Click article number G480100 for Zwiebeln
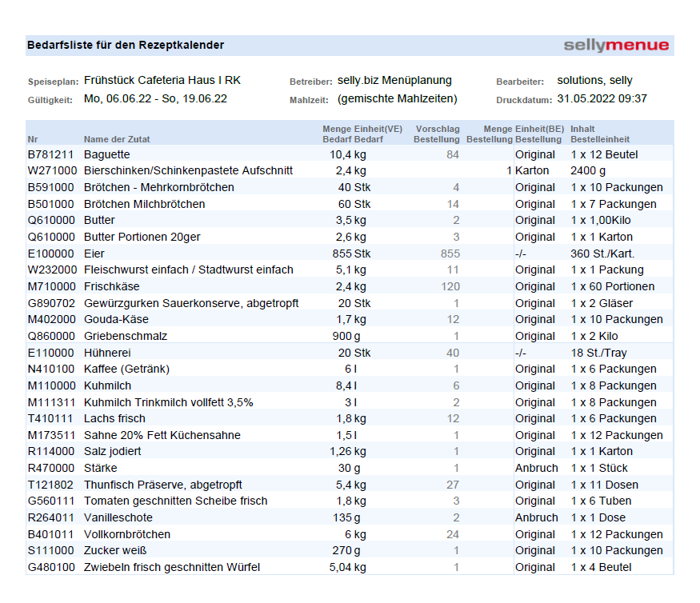Image resolution: width=700 pixels, height=603 pixels. [x=52, y=567]
